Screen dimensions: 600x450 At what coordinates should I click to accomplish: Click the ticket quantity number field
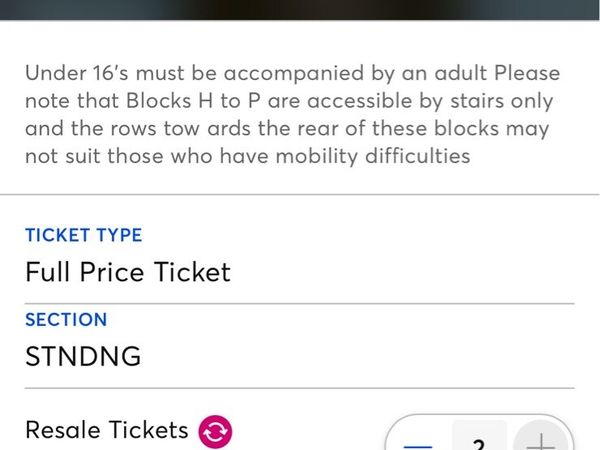[480, 440]
